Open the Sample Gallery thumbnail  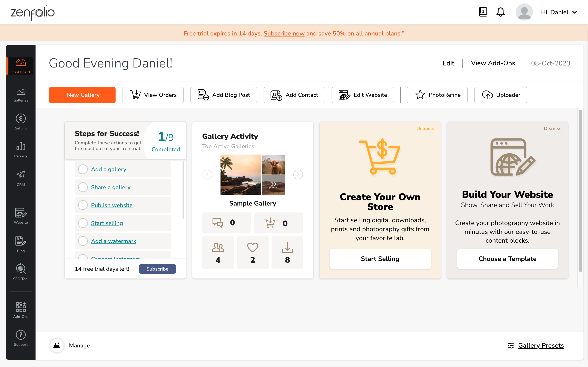click(253, 175)
